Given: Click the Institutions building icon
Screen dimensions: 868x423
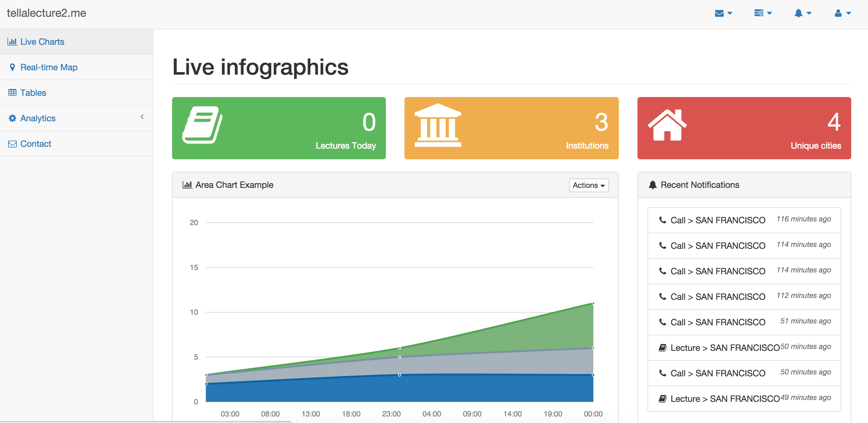Looking at the screenshot, I should [437, 125].
